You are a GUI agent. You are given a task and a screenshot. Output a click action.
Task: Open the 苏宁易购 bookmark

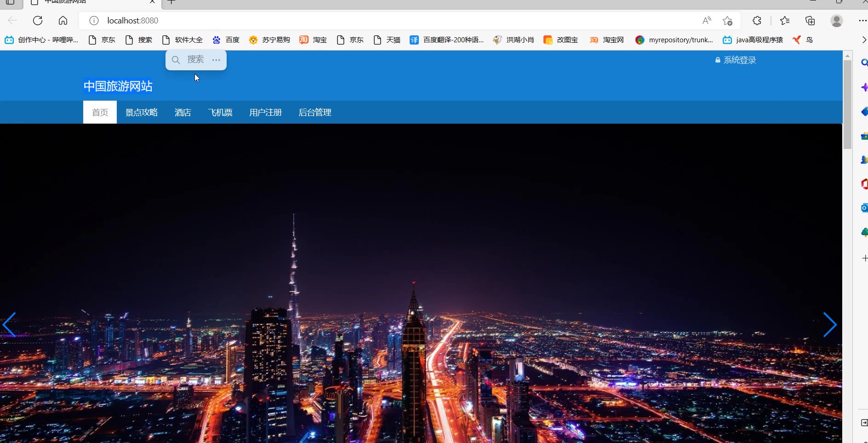coord(269,40)
